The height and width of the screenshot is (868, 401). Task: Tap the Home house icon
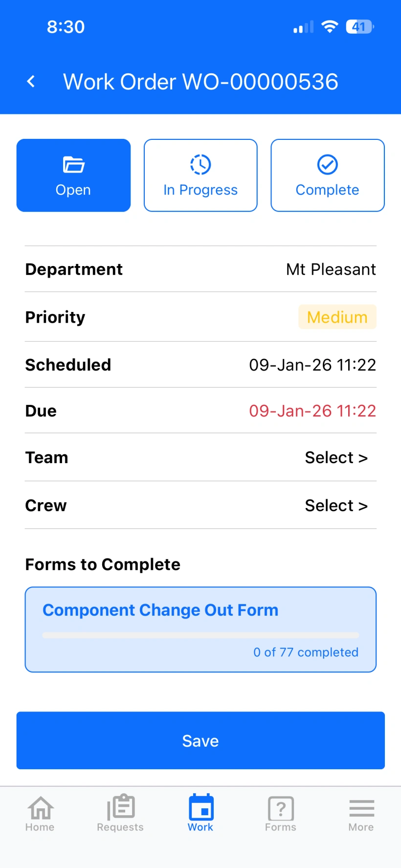(40, 808)
